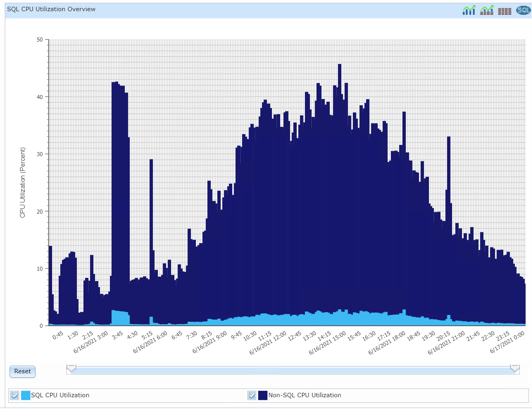Click the Non-SQL CPU Utilization legend label
The height and width of the screenshot is (410, 532).
[305, 395]
